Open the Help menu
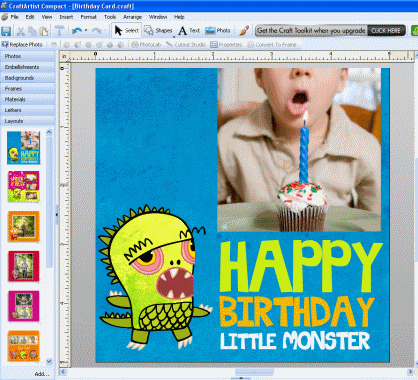Image resolution: width=418 pixels, height=380 pixels. pyautogui.click(x=179, y=17)
